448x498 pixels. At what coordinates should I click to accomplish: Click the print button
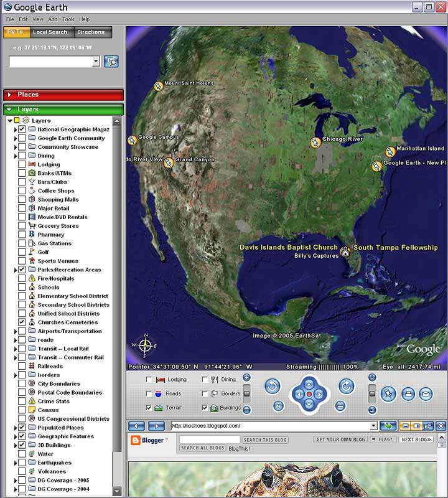click(x=408, y=394)
